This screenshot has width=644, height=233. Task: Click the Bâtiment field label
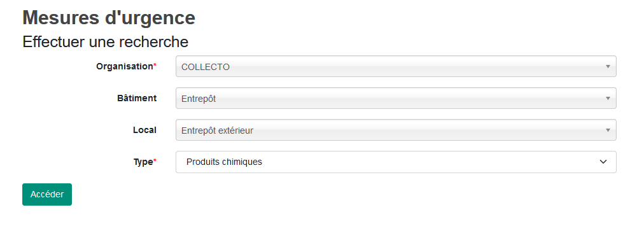137,98
